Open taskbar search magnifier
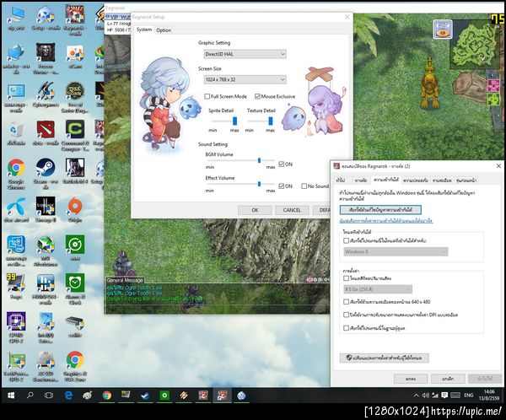The height and width of the screenshot is (420, 506). pos(30,396)
